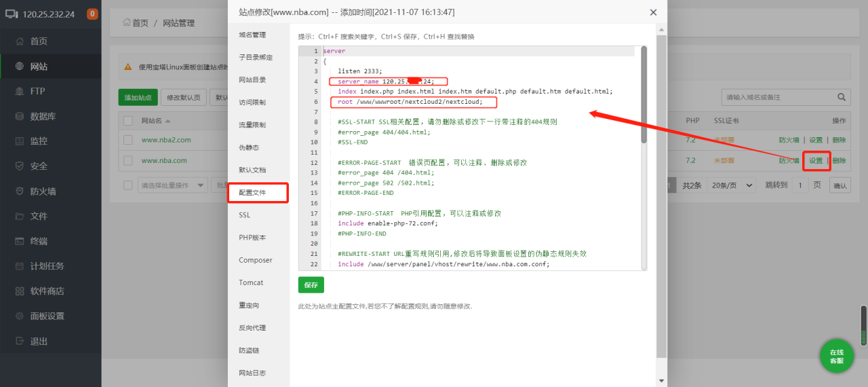Close the 站点修改 dialog with X
This screenshot has width=868, height=387.
point(653,12)
